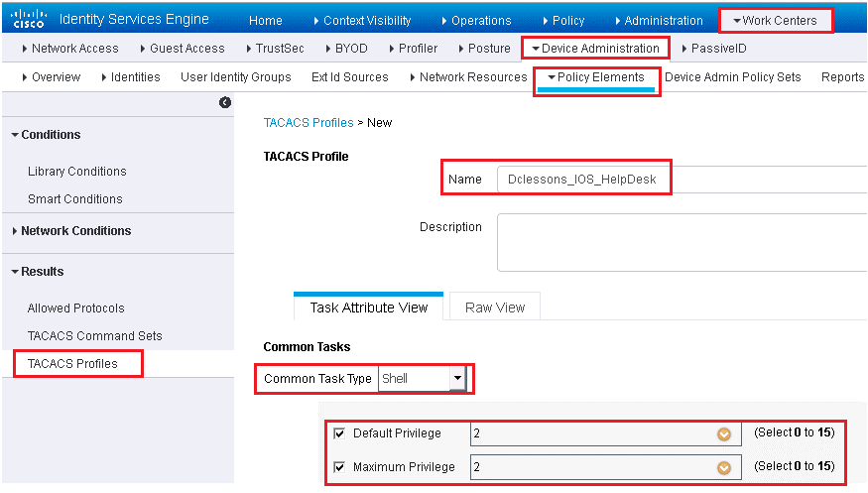Expand the Network Resources submenu
Screen dimensions: 868x493
coord(468,77)
